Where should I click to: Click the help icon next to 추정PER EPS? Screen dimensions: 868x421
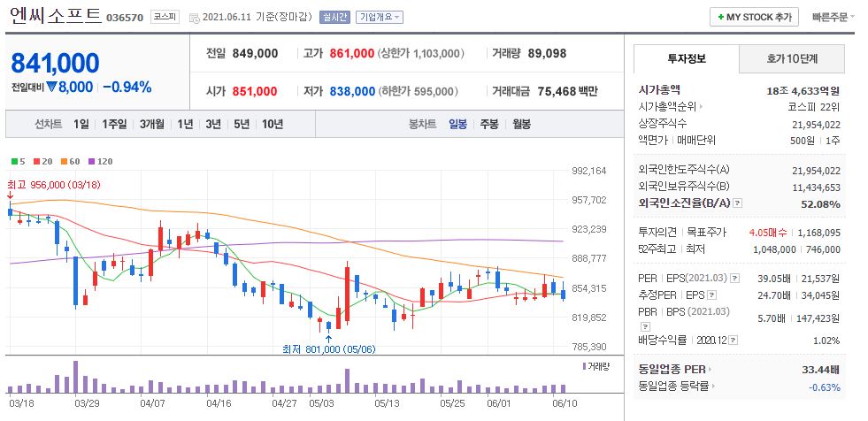712,295
